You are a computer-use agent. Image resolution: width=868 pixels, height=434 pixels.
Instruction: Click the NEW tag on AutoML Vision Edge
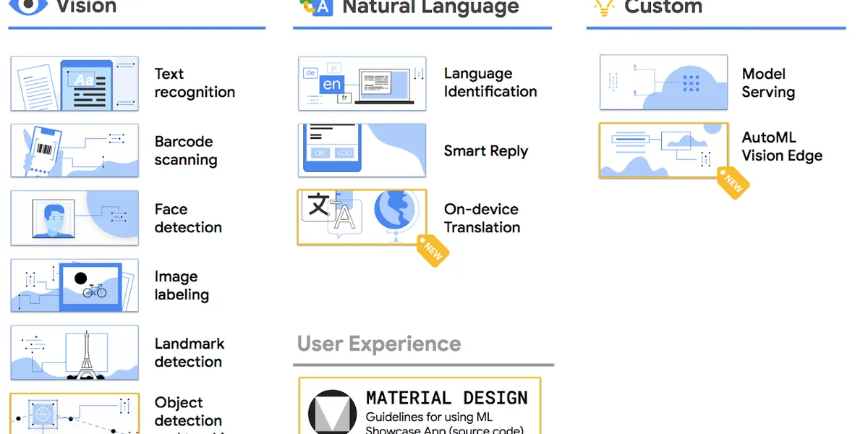click(733, 182)
